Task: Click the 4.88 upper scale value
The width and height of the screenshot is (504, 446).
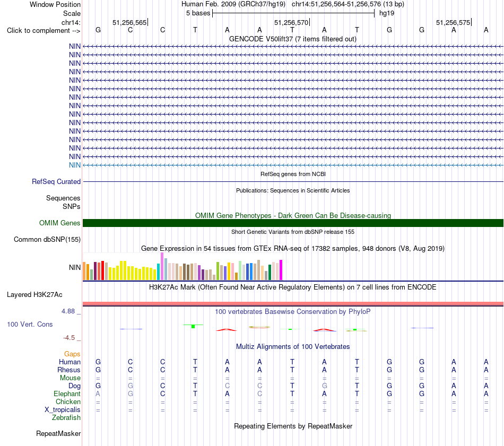Action: pyautogui.click(x=68, y=311)
